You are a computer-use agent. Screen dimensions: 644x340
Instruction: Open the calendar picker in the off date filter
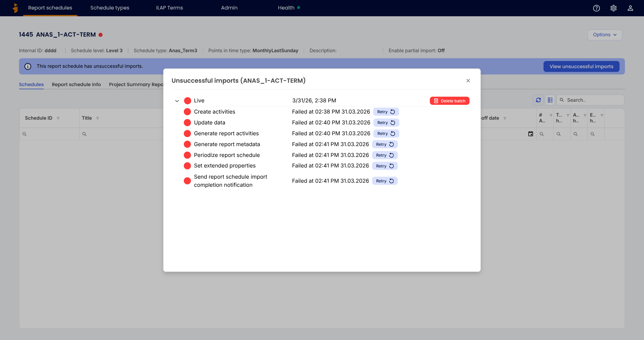(x=531, y=134)
